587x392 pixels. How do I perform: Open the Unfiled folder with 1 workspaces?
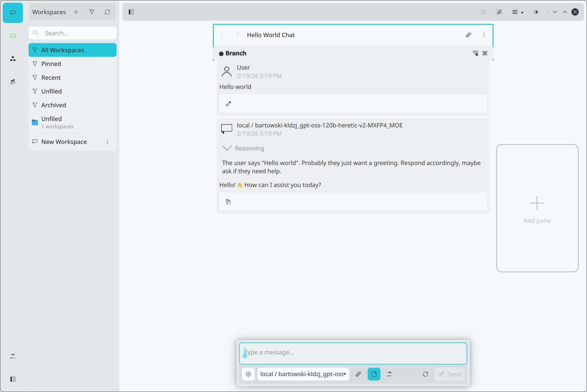click(x=72, y=122)
